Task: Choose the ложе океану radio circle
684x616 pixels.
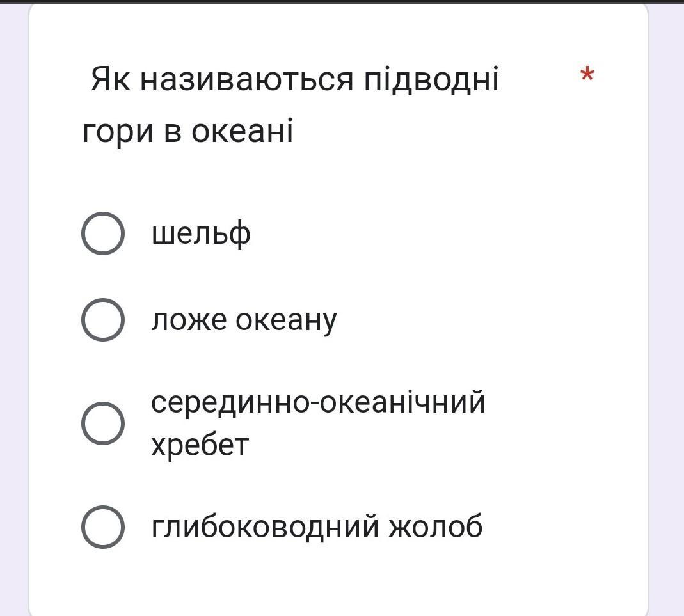Action: click(103, 320)
